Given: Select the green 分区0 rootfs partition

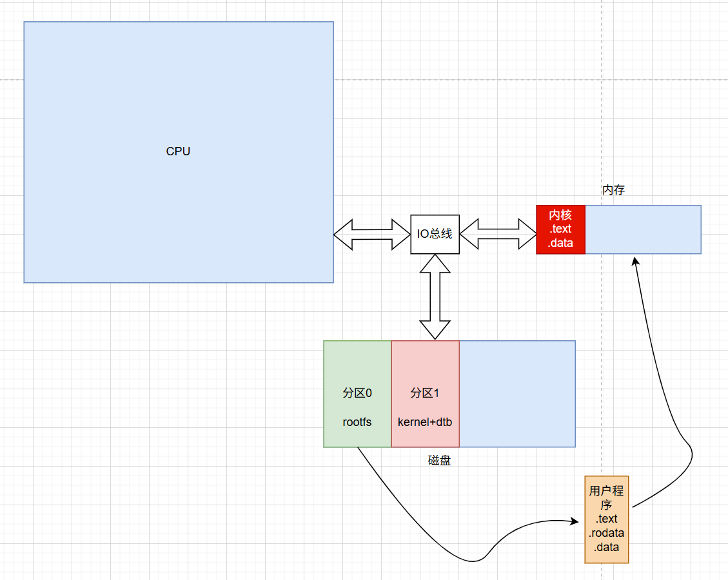Looking at the screenshot, I should coord(357,394).
